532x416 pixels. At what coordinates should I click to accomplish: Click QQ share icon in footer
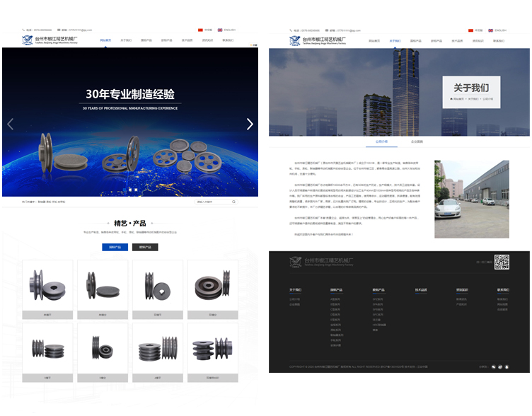click(x=507, y=366)
